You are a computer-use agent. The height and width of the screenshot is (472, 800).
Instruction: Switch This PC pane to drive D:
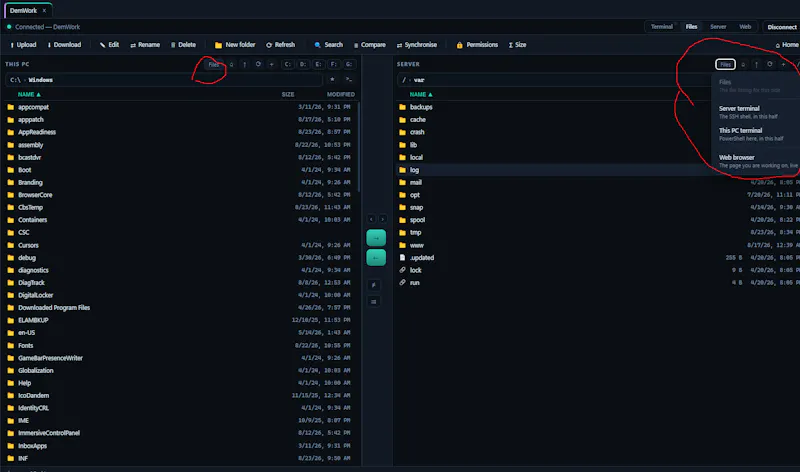click(303, 64)
